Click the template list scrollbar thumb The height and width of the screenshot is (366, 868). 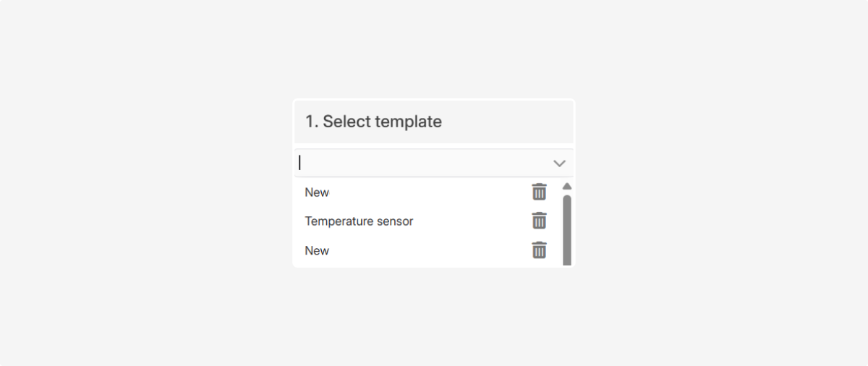click(x=567, y=230)
